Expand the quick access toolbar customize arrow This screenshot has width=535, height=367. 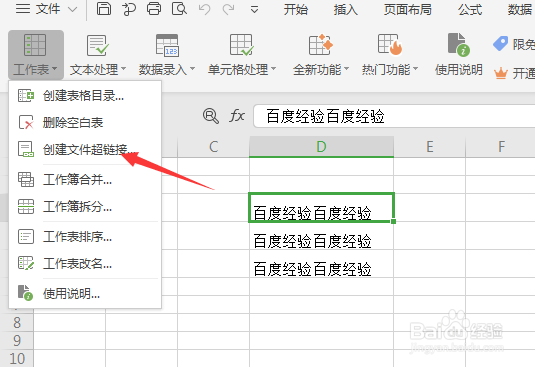click(254, 10)
